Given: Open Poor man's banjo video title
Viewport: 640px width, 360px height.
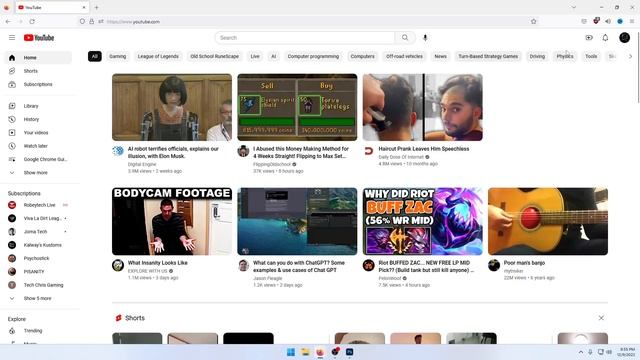Looking at the screenshot, I should [x=524, y=263].
